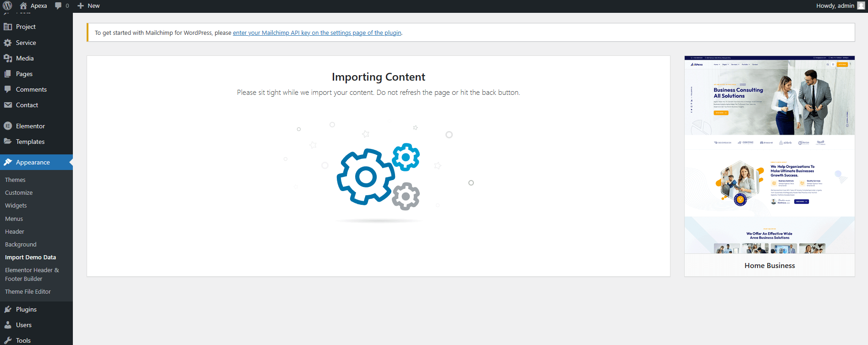The width and height of the screenshot is (868, 345).
Task: Open the Apexa site home icon
Action: point(23,6)
